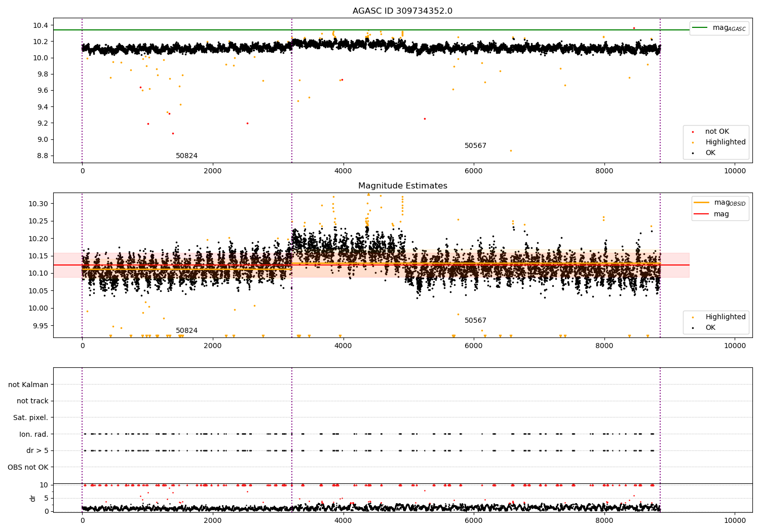Click the 'OBS not OK' y-axis label
760x532 pixels.
(28, 468)
